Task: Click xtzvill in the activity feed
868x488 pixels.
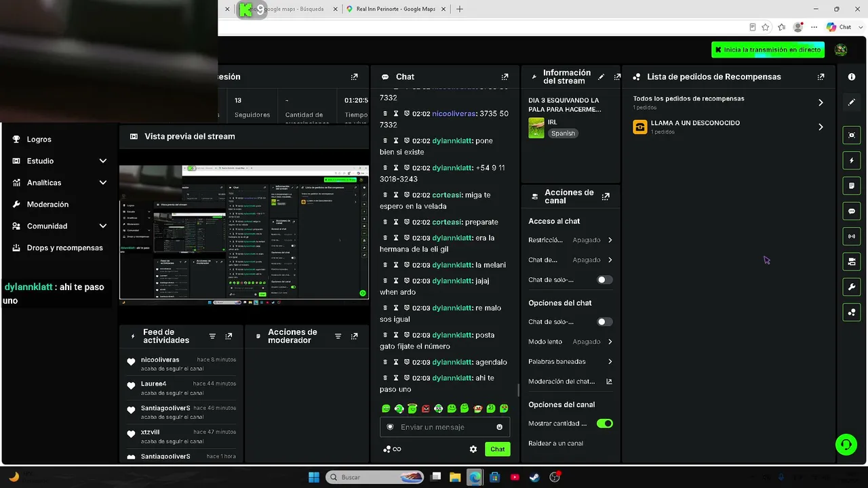Action: coord(150,432)
